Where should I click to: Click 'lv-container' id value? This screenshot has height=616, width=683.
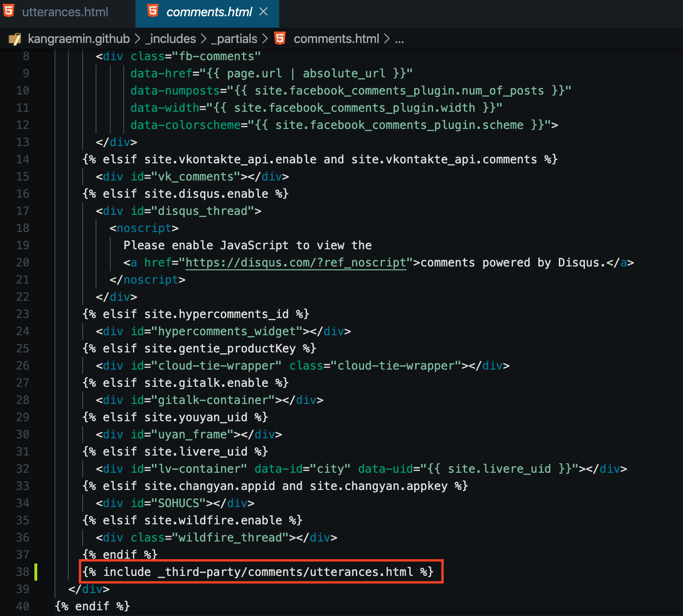pyautogui.click(x=199, y=469)
